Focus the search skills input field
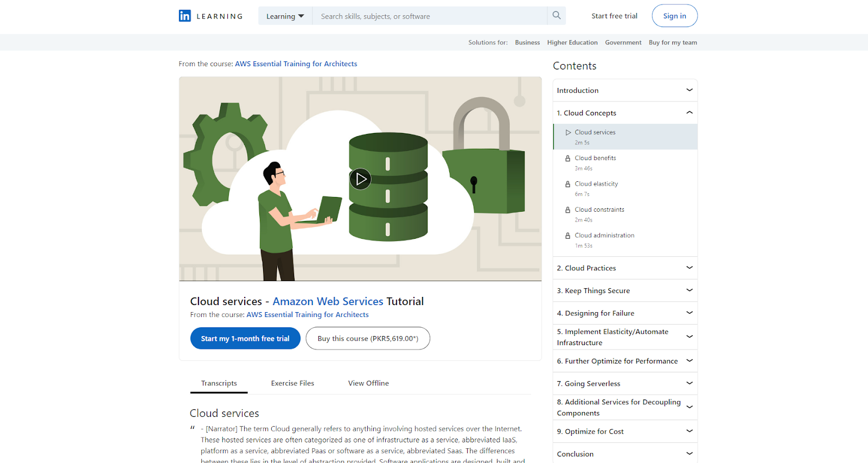 (x=430, y=16)
